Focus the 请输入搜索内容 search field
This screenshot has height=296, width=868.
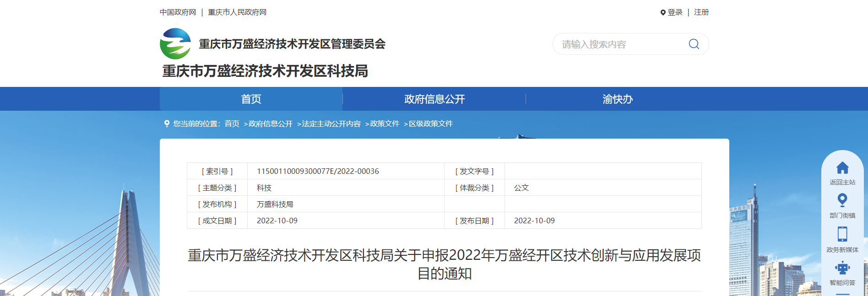pos(618,44)
